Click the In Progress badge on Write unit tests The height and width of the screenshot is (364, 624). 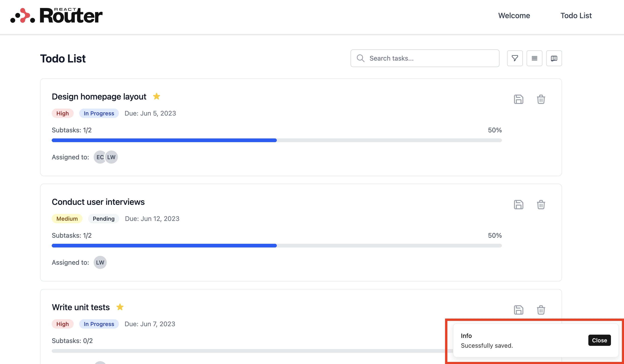pyautogui.click(x=99, y=324)
